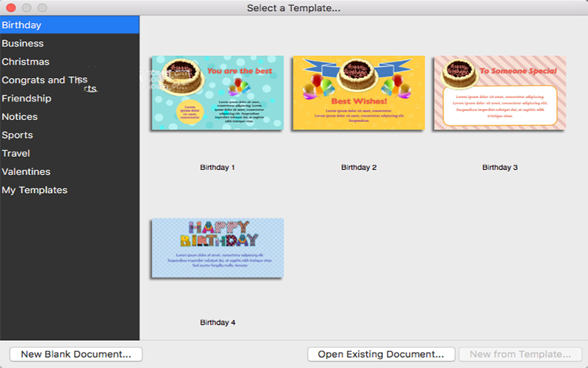Open the Friendship category
Image resolution: width=588 pixels, height=368 pixels.
[x=69, y=99]
